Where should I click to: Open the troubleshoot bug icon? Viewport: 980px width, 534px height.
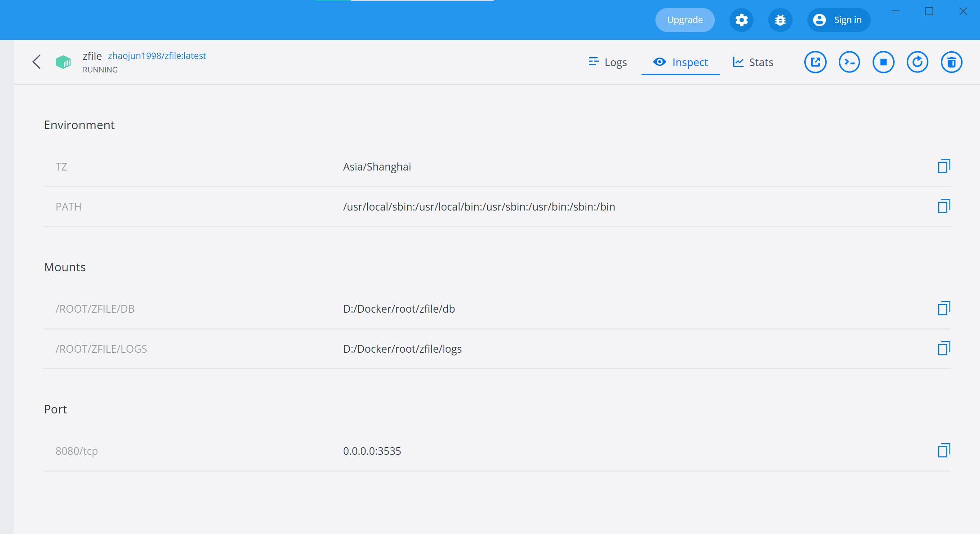pyautogui.click(x=780, y=20)
